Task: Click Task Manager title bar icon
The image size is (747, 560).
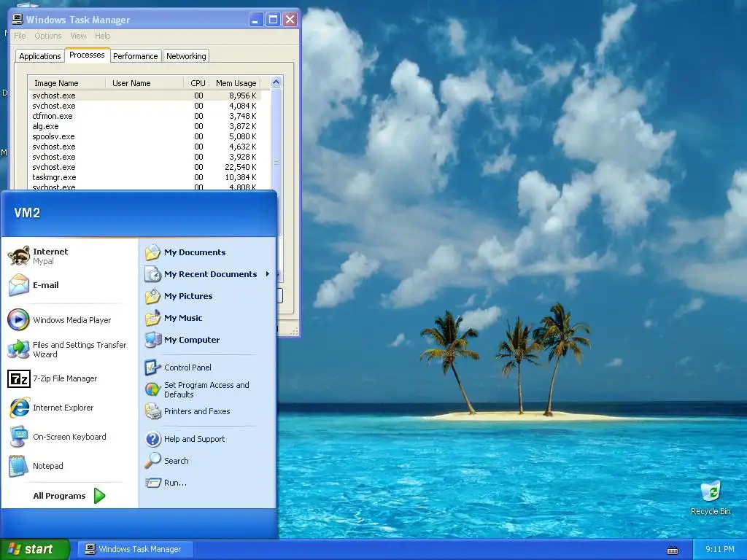Action: (18, 19)
